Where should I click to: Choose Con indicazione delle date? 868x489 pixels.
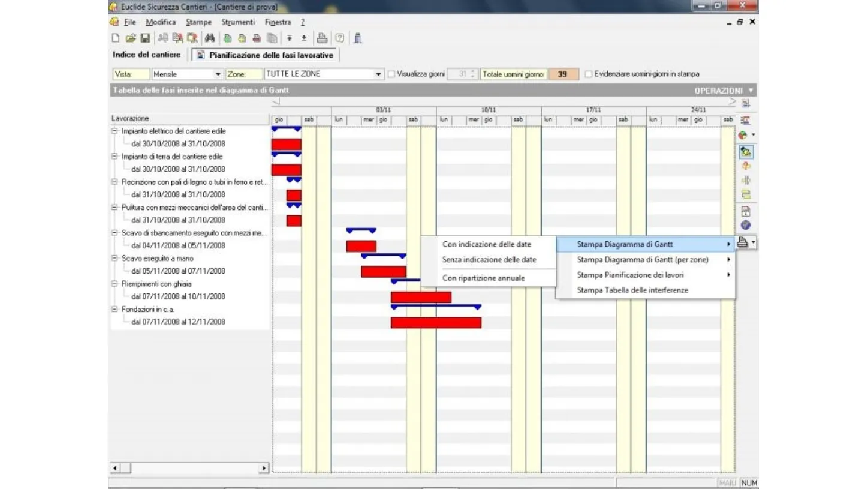click(488, 244)
